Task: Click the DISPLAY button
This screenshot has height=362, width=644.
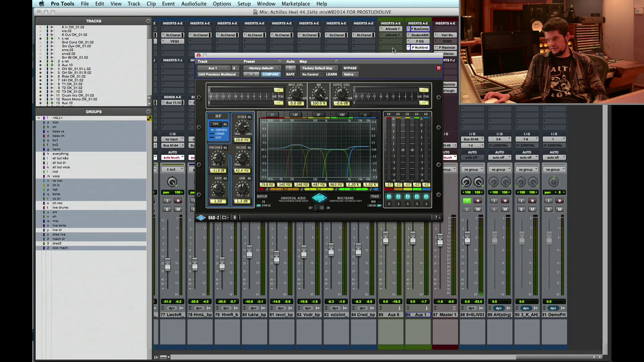Action: (x=262, y=197)
